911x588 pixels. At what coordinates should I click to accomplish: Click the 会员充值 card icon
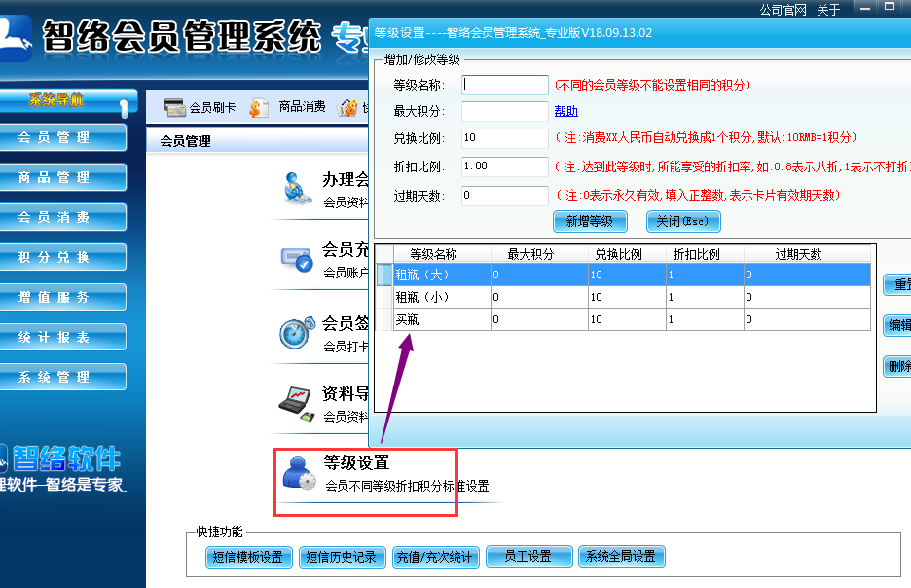coord(296,260)
